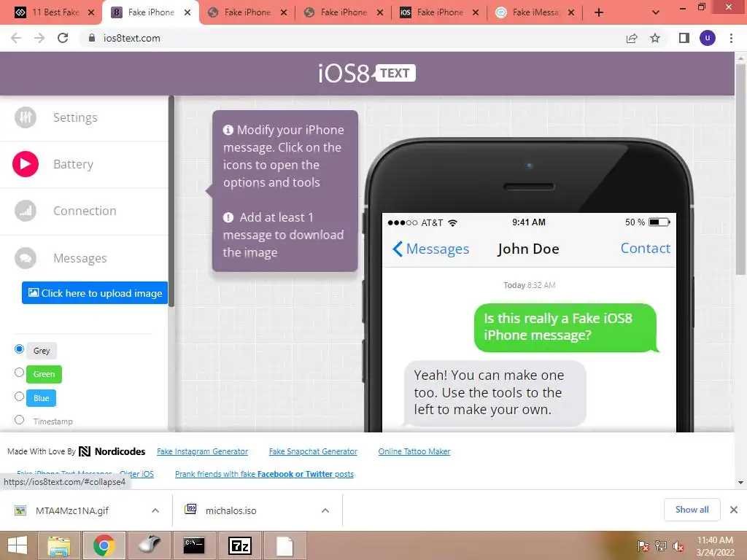The width and height of the screenshot is (747, 560).
Task: Click the address bar URL field
Action: [x=352, y=38]
